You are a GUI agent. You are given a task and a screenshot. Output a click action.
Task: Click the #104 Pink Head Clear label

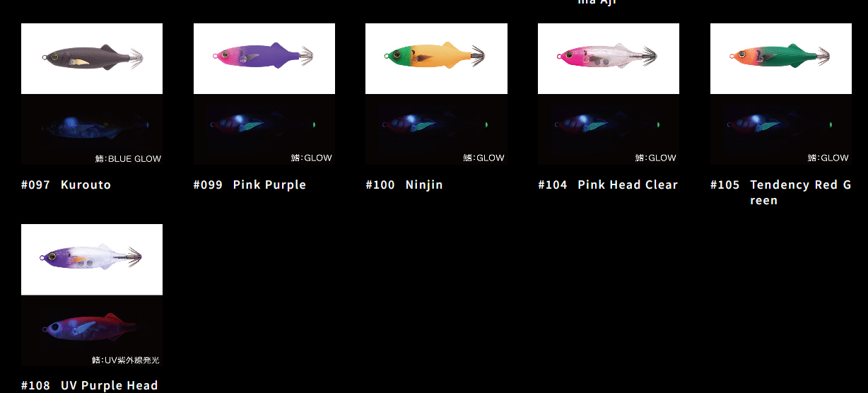(x=608, y=184)
